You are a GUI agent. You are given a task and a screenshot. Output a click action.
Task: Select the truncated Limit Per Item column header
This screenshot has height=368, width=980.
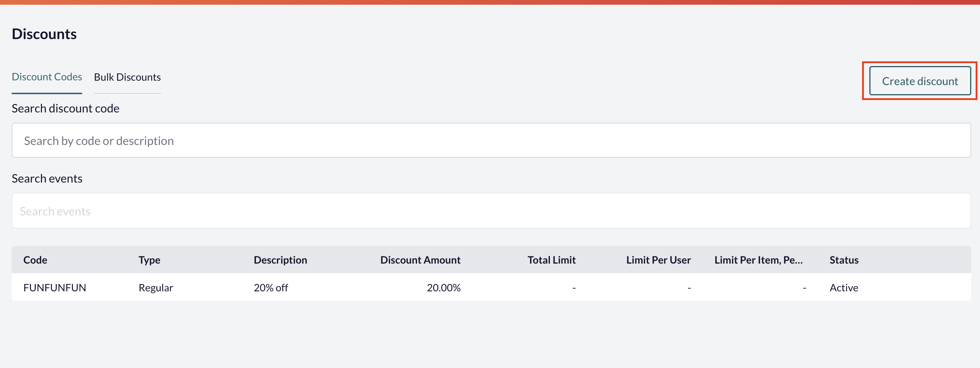(758, 260)
